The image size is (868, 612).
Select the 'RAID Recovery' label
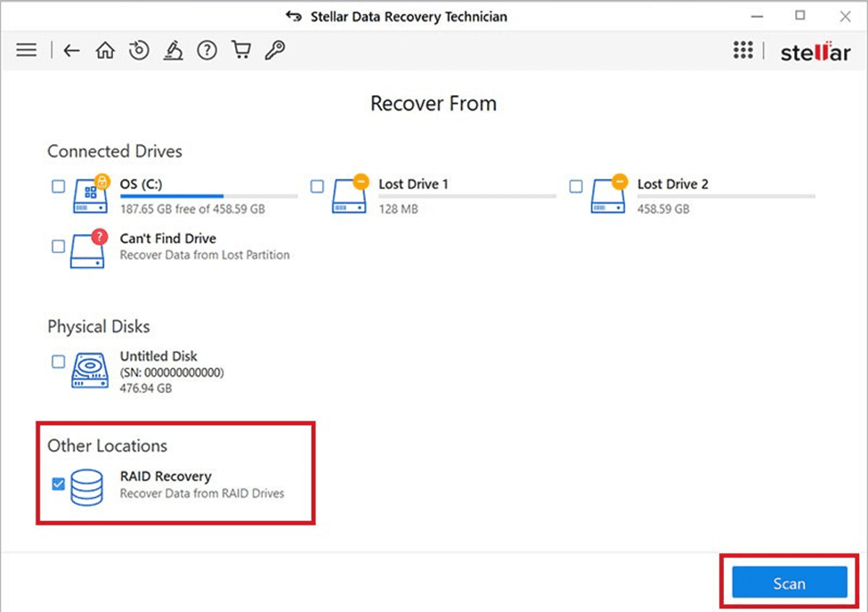click(x=166, y=477)
